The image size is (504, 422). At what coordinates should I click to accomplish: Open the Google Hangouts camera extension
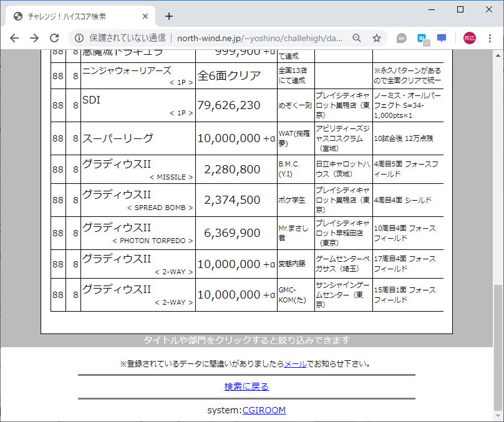(x=401, y=38)
